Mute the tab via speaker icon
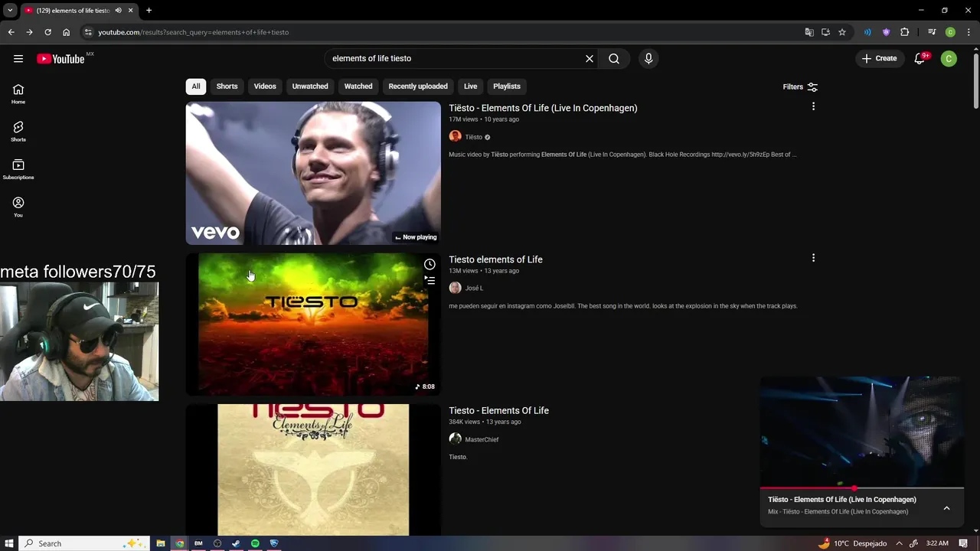 tap(118, 11)
